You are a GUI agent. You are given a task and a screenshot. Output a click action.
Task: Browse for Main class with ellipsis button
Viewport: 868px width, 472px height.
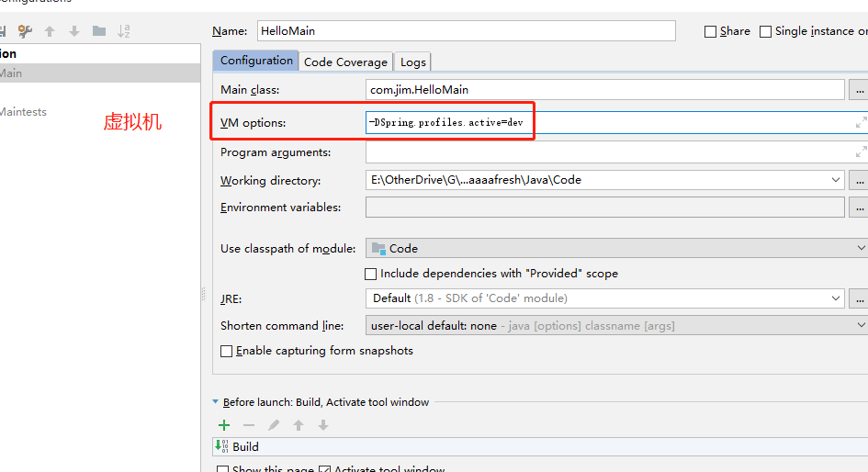(x=859, y=90)
